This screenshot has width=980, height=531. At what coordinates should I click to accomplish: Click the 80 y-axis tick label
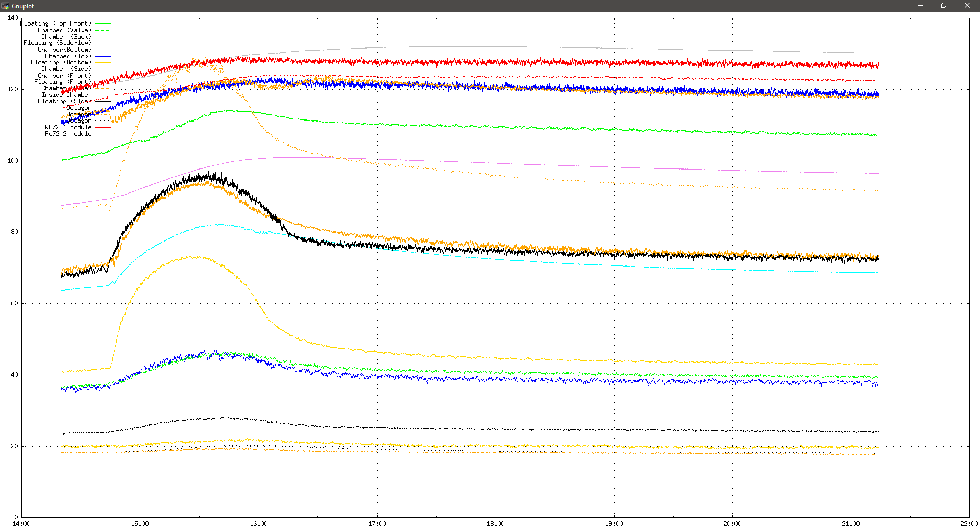pyautogui.click(x=15, y=232)
